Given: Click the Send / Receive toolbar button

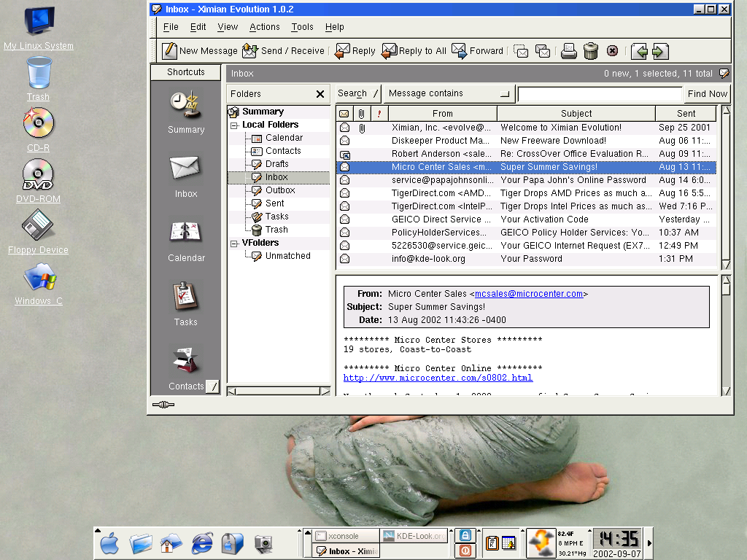Looking at the screenshot, I should click(283, 51).
